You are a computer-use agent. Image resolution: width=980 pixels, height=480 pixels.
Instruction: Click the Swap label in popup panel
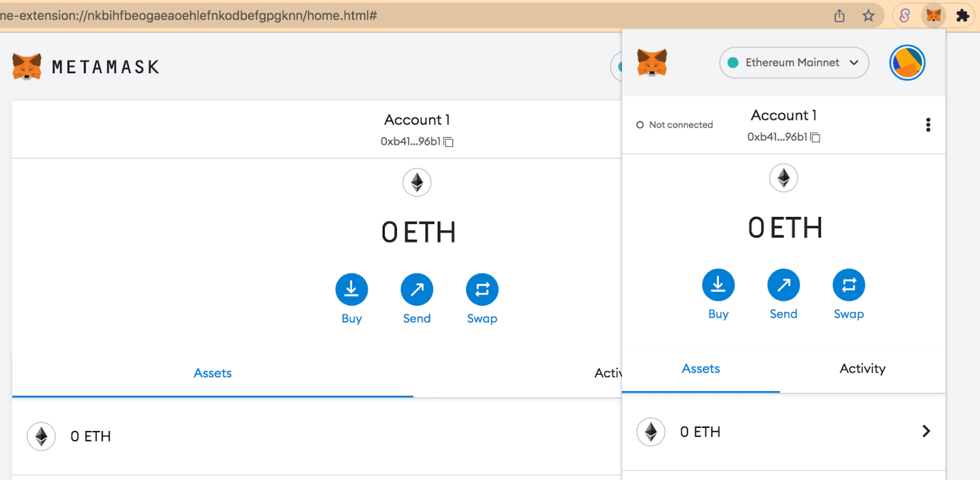849,314
